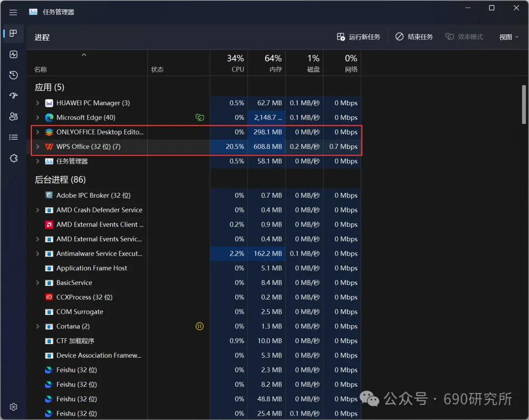Image resolution: width=529 pixels, height=420 pixels.
Task: Click the 任务管理器 app row icon
Action: (49, 162)
